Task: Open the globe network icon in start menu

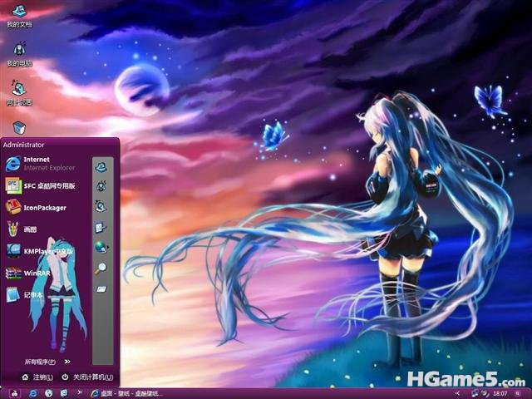Action: (x=101, y=248)
